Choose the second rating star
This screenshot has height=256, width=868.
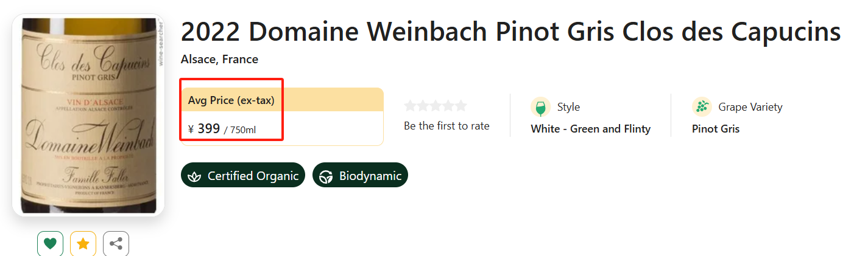[423, 106]
